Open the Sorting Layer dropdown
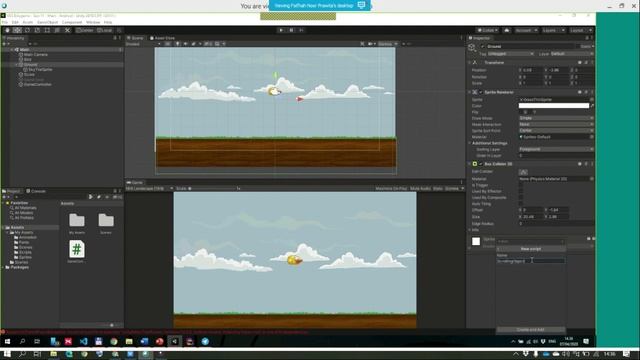640x360 pixels. click(x=556, y=149)
